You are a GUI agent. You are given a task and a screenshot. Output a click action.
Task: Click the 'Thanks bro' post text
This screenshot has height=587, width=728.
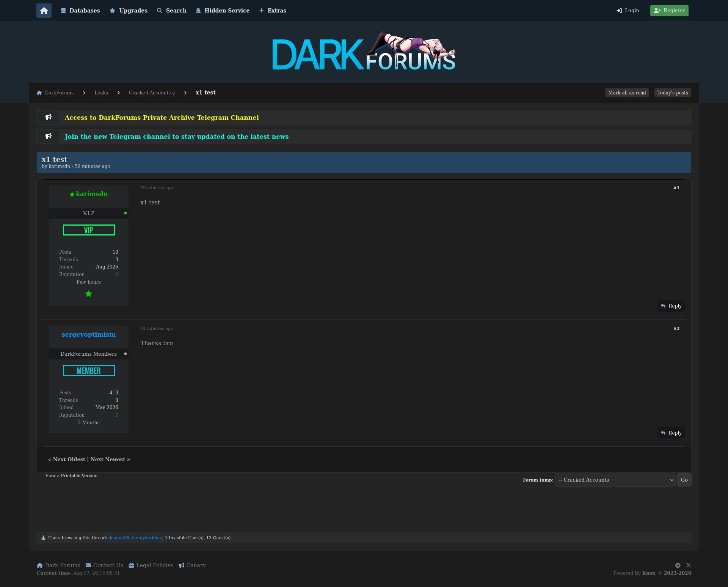point(157,343)
